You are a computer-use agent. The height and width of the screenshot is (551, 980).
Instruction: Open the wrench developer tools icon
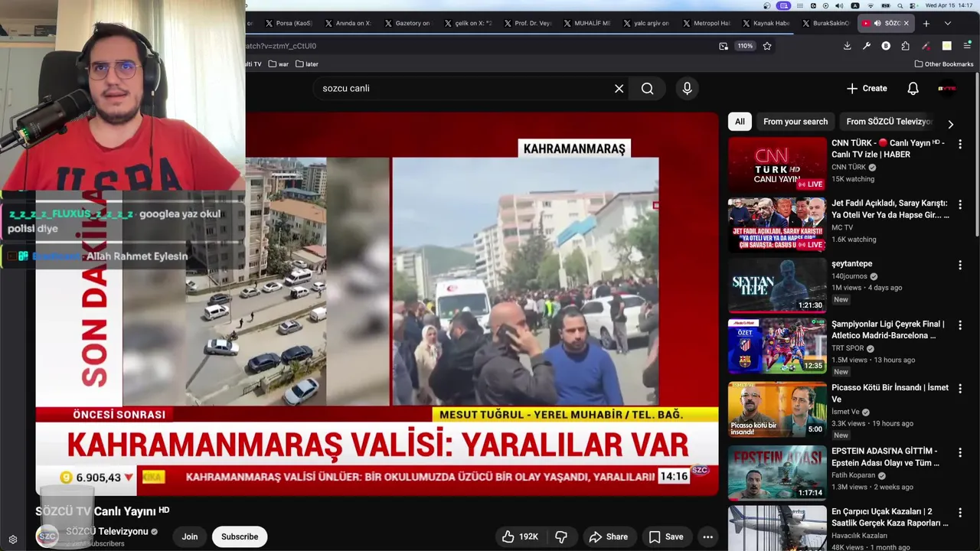(x=867, y=46)
